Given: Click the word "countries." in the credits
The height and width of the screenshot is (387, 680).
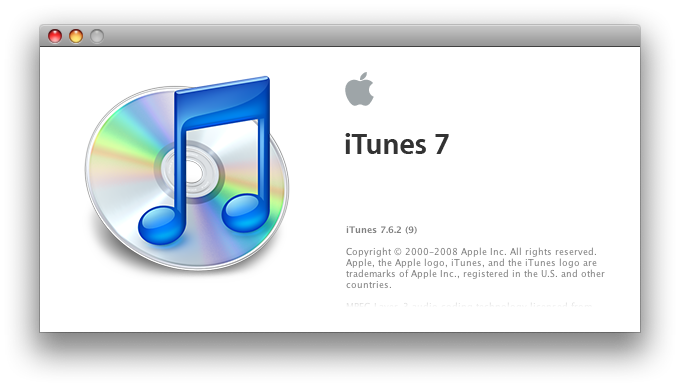Looking at the screenshot, I should coord(369,285).
